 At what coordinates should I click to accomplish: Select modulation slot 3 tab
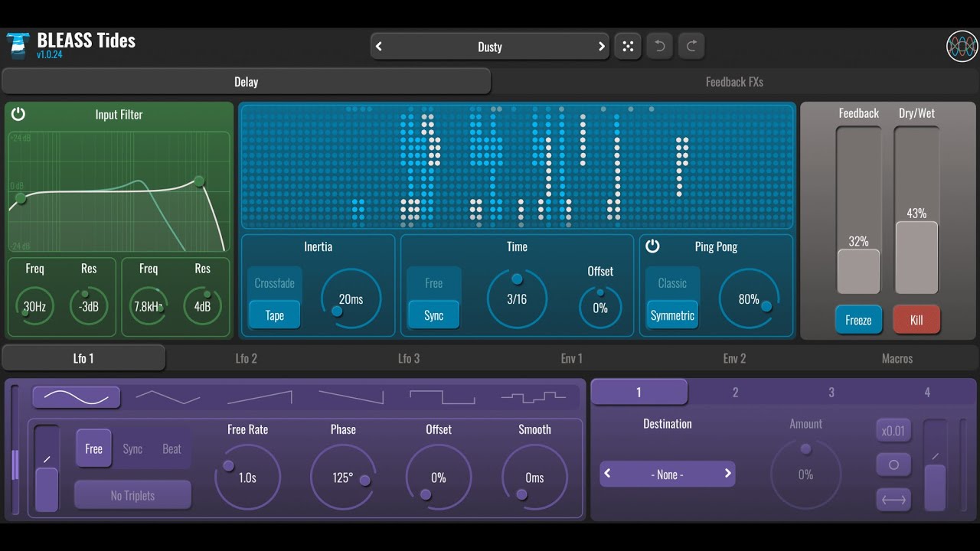831,392
